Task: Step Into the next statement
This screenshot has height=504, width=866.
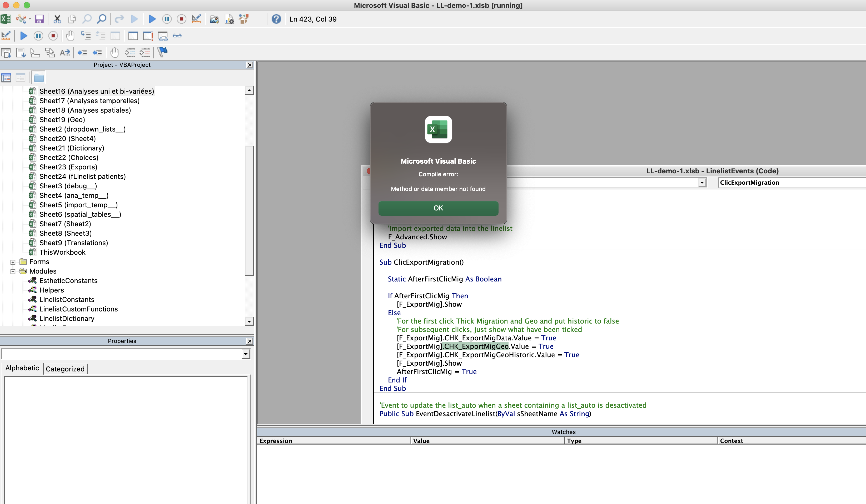Action: click(86, 35)
